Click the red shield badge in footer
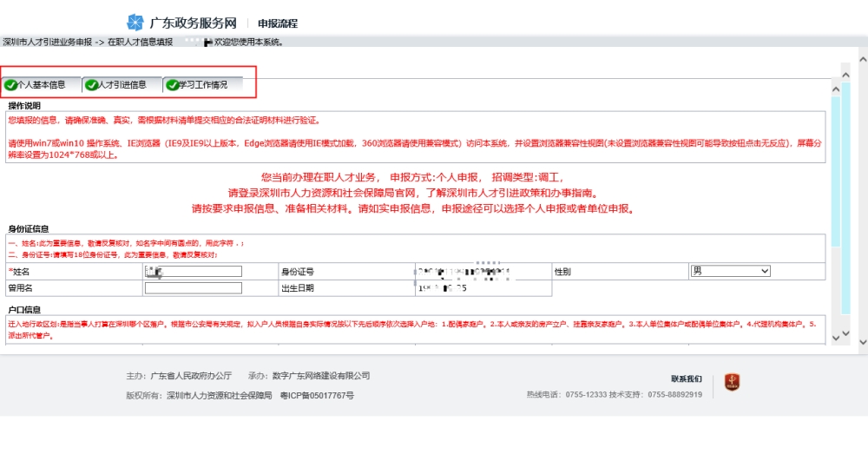The width and height of the screenshot is (868, 474). (x=733, y=382)
